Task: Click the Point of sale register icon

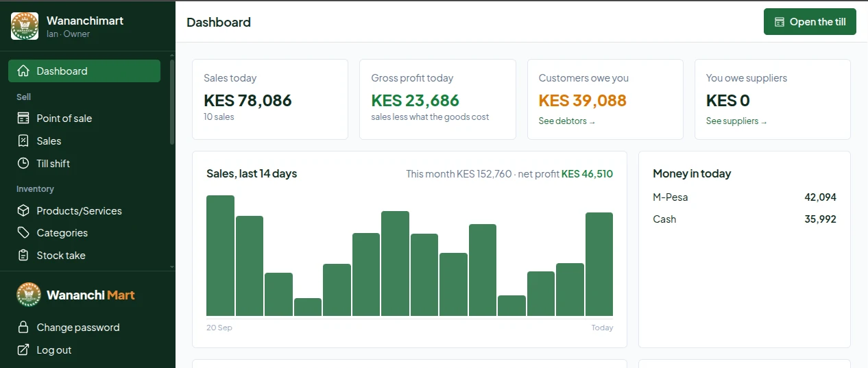Action: coord(23,118)
